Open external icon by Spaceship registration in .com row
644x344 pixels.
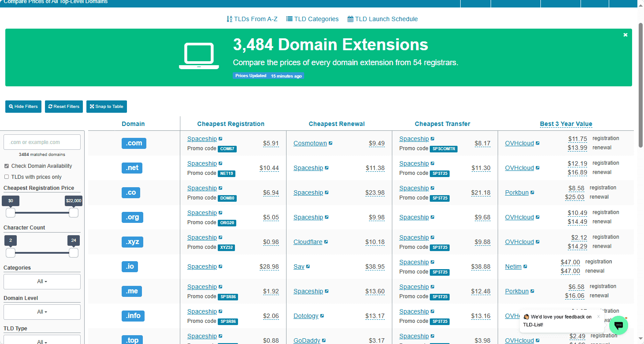coord(221,139)
